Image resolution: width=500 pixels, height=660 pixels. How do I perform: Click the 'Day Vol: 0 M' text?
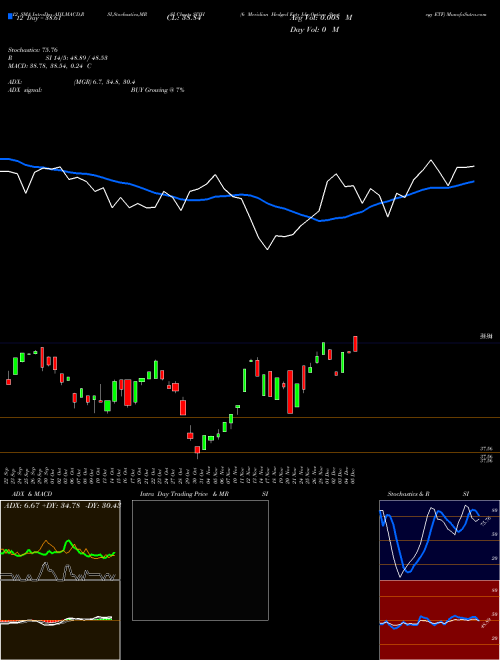tap(314, 29)
